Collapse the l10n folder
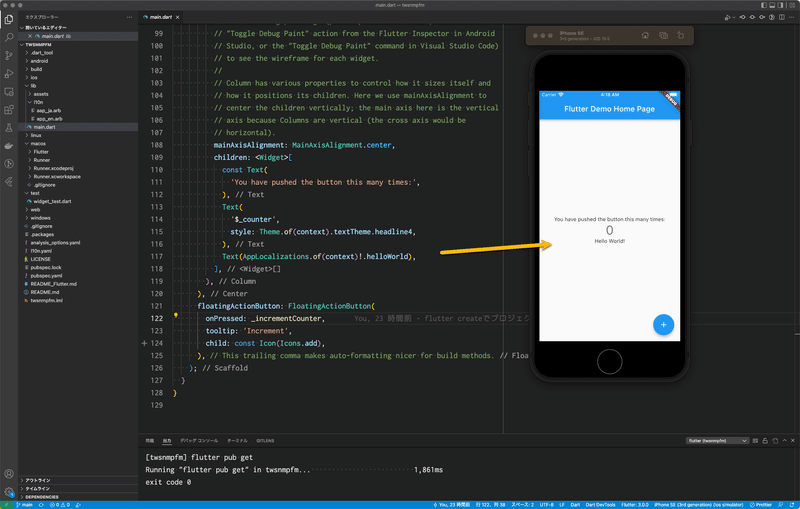 pos(78,102)
